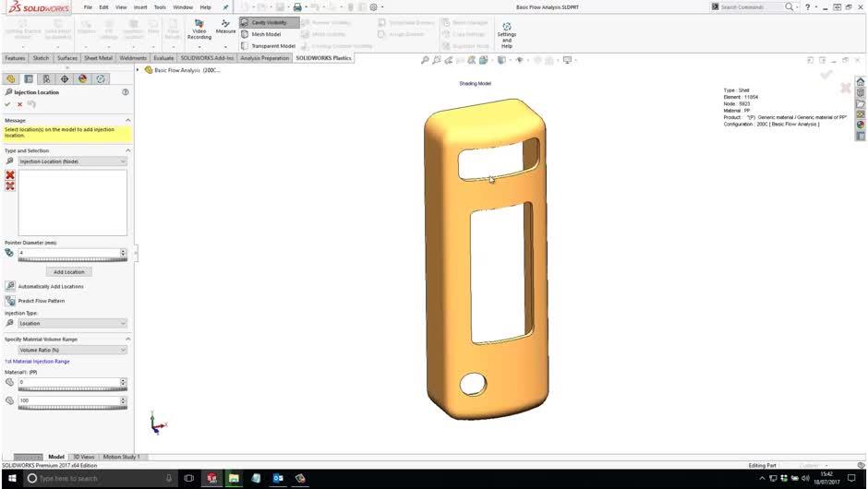The width and height of the screenshot is (868, 489).
Task: Click the green checkmark to accept Injection Location
Action: click(x=7, y=104)
